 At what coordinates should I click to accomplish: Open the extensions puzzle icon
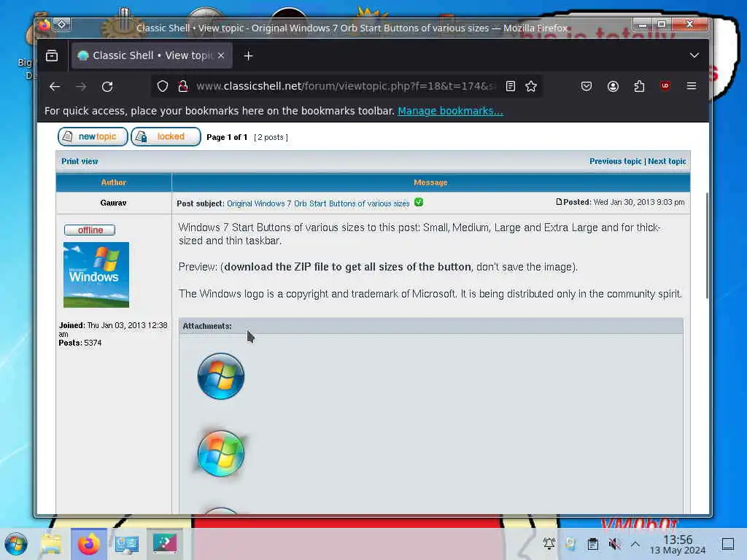point(639,86)
